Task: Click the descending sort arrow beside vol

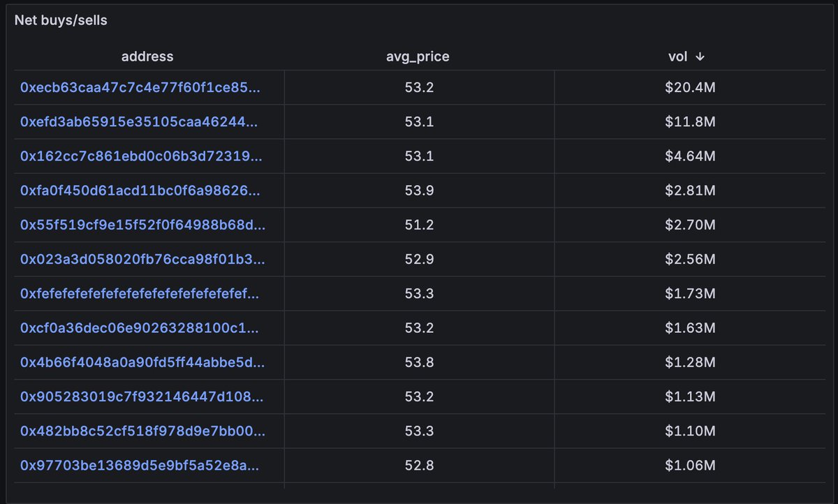Action: (x=700, y=57)
